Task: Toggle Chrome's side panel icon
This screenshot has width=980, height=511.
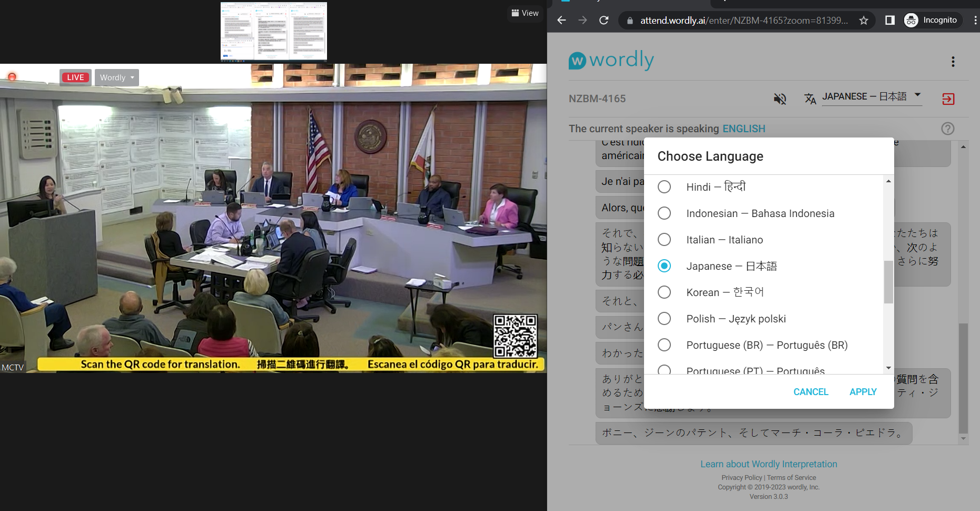Action: click(889, 20)
